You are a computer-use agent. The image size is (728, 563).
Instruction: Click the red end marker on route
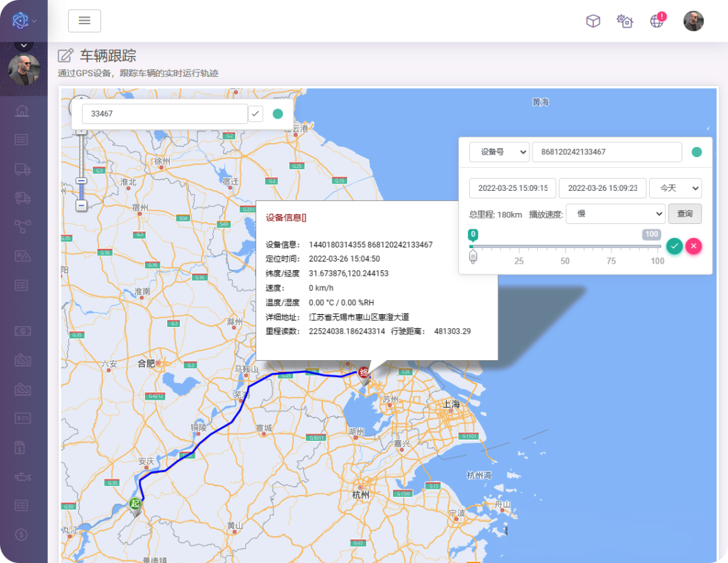tap(364, 374)
